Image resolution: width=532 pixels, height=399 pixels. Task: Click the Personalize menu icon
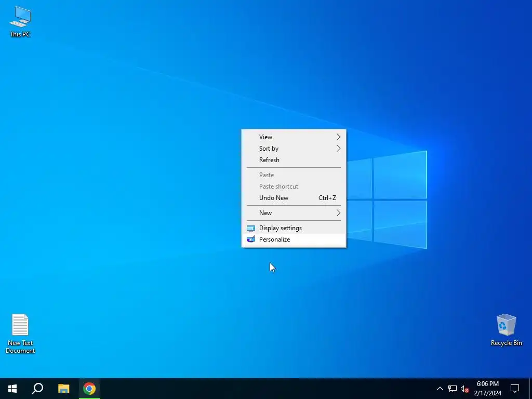point(251,240)
